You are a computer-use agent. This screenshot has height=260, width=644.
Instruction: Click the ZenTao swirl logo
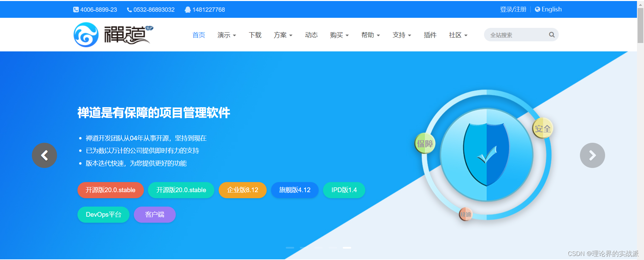pyautogui.click(x=86, y=35)
